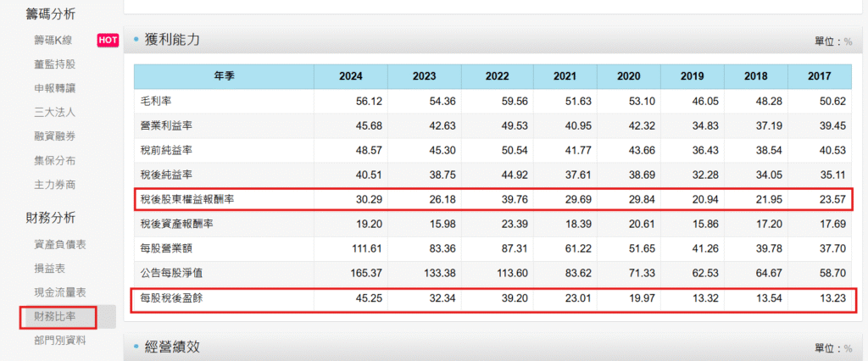This screenshot has height=361, width=868.
Task: Open 董監持股 sidebar link
Action: [x=54, y=64]
